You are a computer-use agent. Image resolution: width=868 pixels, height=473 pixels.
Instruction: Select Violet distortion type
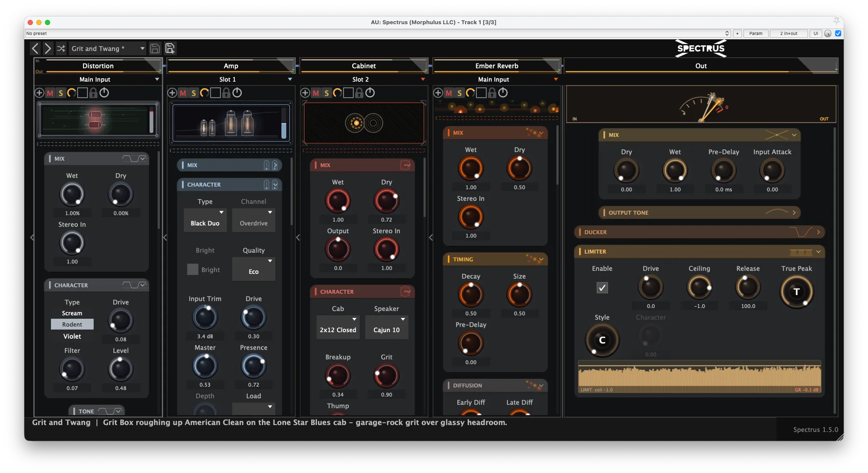72,336
